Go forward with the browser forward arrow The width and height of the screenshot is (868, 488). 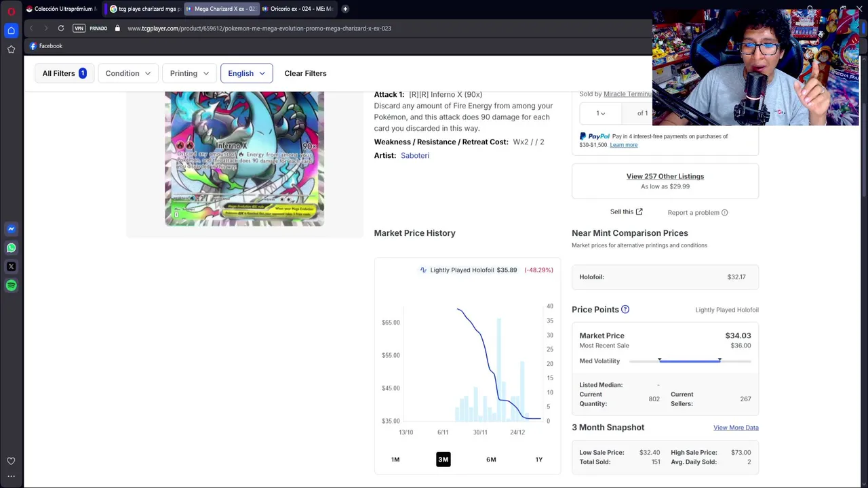[45, 28]
